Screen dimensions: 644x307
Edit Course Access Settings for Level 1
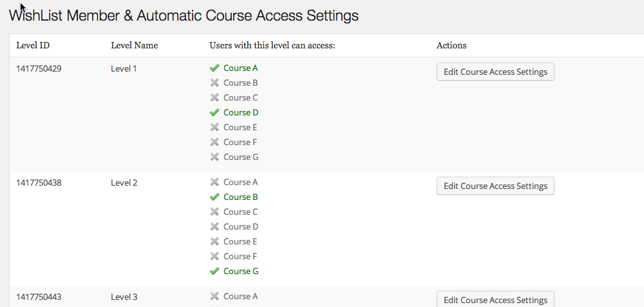pyautogui.click(x=495, y=72)
